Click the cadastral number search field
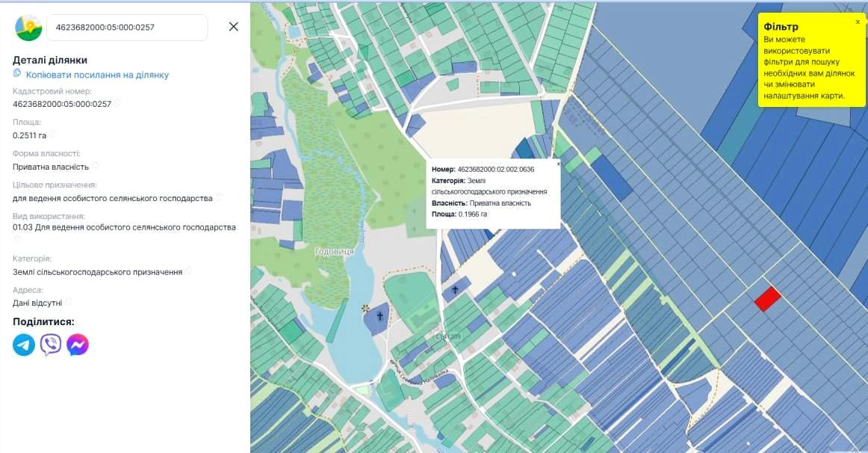Viewport: 868px width, 453px height. coord(127,27)
